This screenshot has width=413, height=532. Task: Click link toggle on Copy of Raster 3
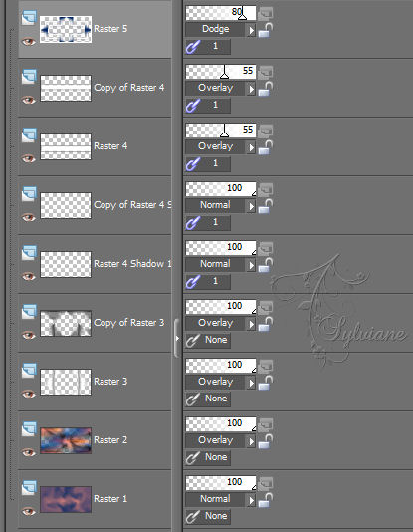coord(193,341)
